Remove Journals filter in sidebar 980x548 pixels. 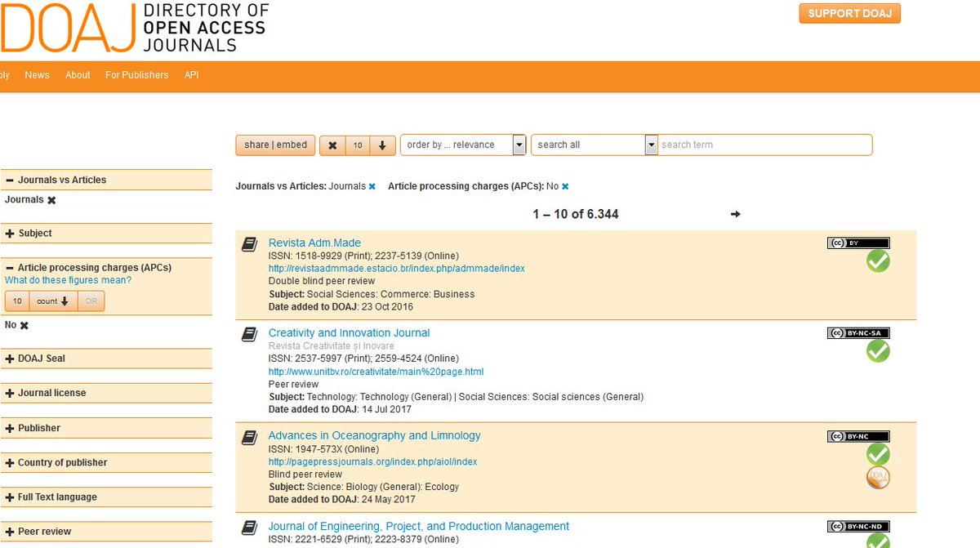point(51,200)
